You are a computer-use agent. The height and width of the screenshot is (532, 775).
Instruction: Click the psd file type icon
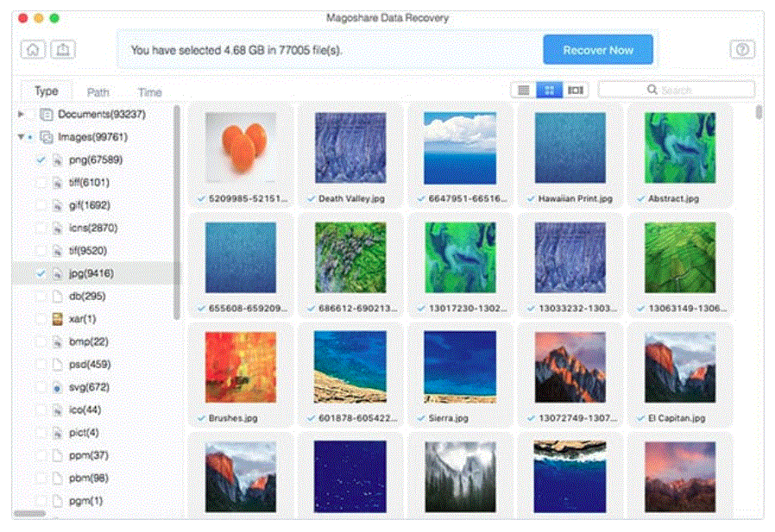(x=58, y=365)
